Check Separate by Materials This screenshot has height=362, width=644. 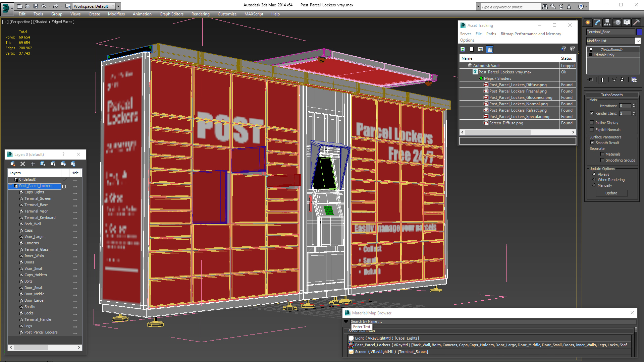coord(602,154)
